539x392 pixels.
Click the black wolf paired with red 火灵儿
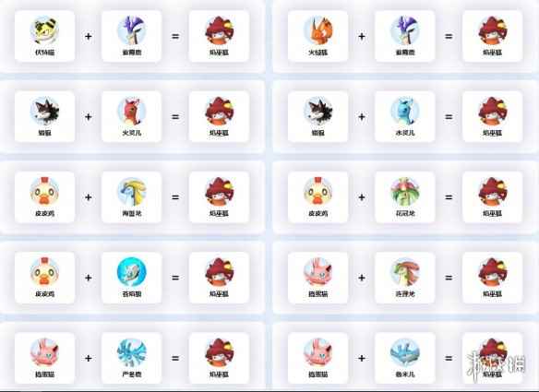pyautogui.click(x=44, y=111)
